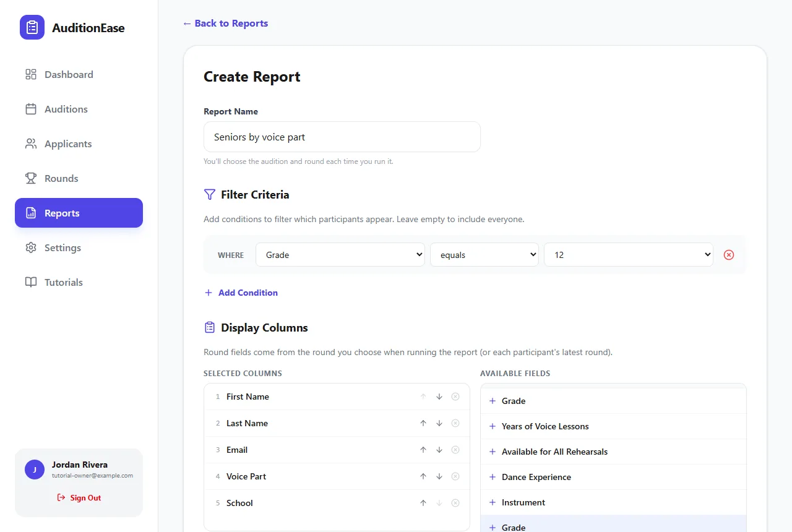Remove the Last Name column
The image size is (792, 532).
pos(455,423)
